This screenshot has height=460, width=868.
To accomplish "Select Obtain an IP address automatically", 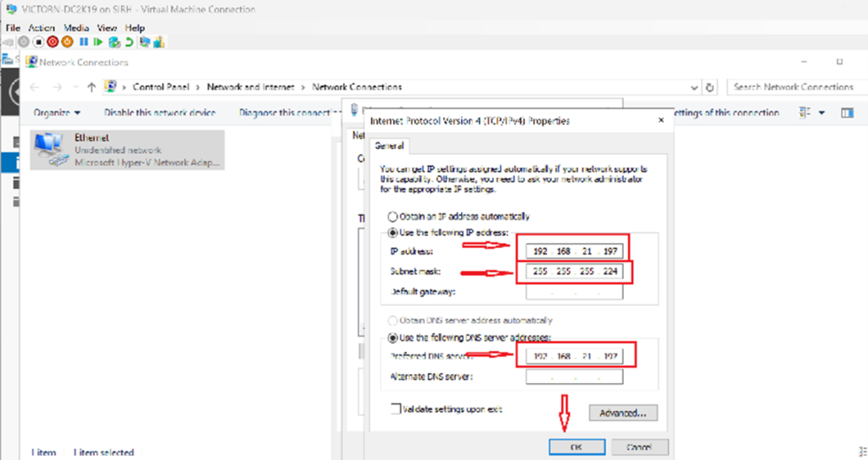I will [392, 216].
